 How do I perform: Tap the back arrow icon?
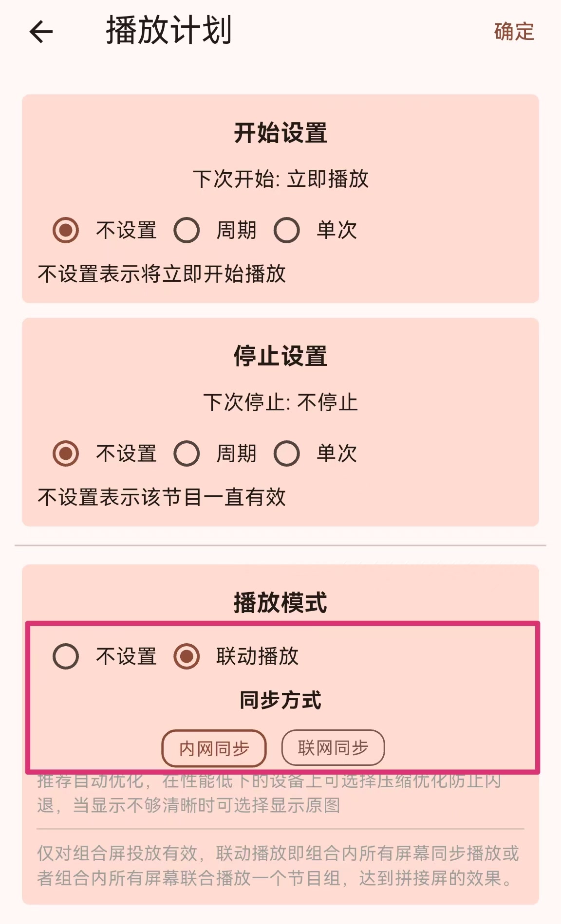pos(41,33)
